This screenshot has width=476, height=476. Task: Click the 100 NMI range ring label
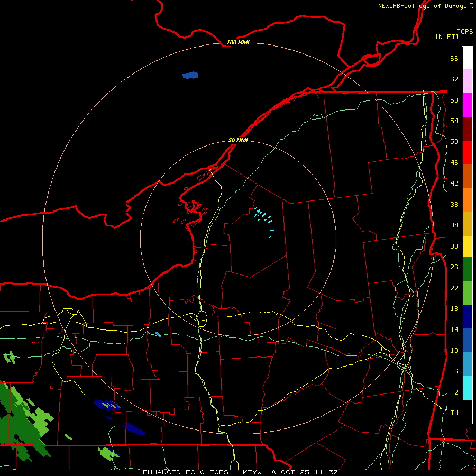click(x=238, y=42)
